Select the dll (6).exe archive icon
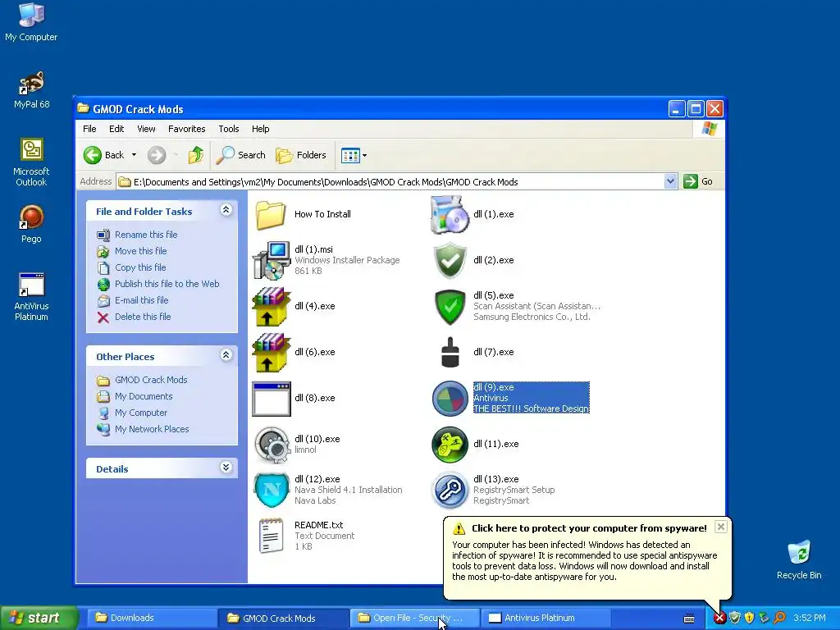The image size is (840, 630). (271, 353)
